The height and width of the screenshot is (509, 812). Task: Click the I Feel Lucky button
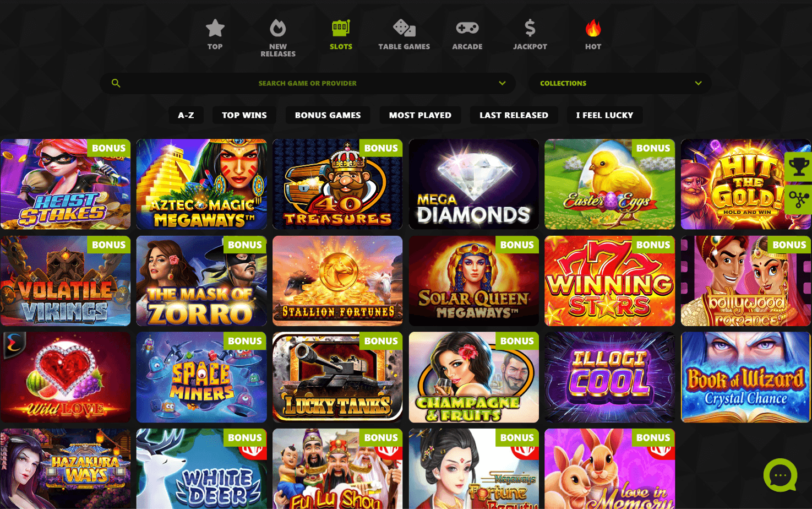coord(604,115)
